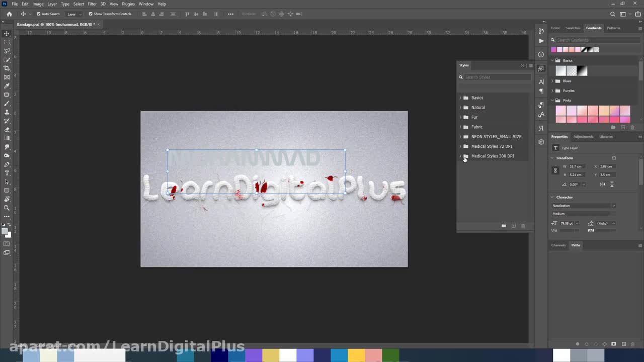Select the Horizontal Type tool
Image resolution: width=644 pixels, height=362 pixels.
(x=7, y=173)
